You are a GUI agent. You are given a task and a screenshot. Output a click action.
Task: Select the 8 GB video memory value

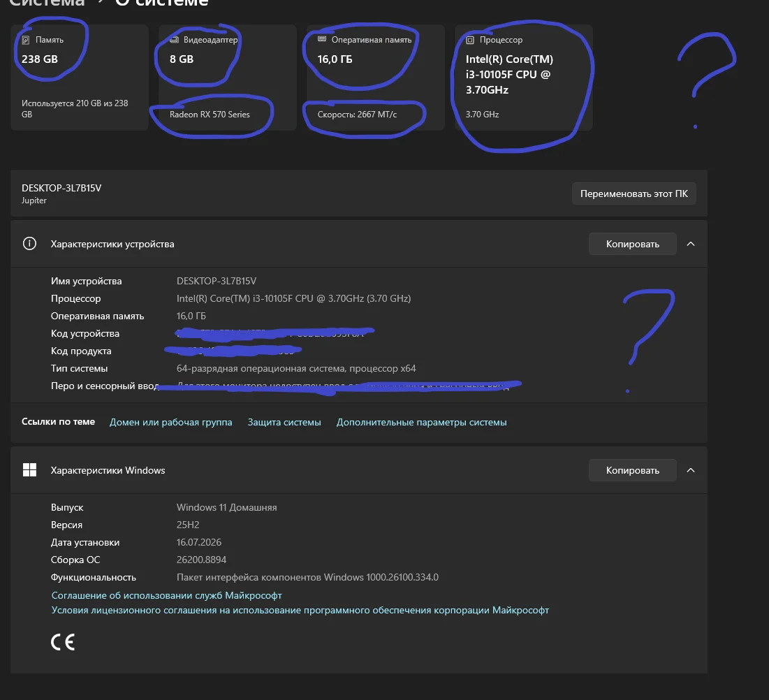click(182, 59)
